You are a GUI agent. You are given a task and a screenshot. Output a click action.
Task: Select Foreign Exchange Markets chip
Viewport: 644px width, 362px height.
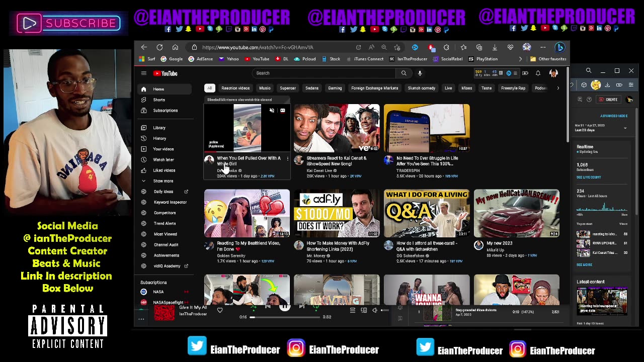(x=375, y=88)
